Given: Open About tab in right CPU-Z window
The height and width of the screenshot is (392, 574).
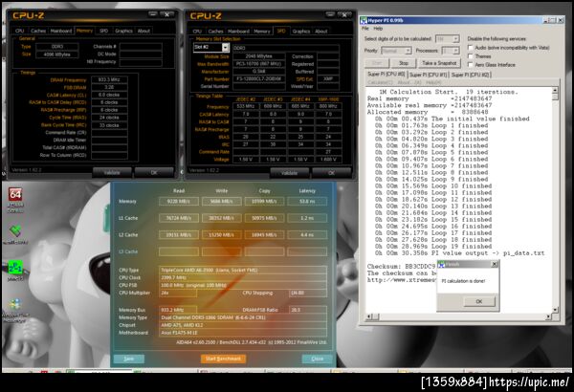Looking at the screenshot, I should click(x=321, y=32).
